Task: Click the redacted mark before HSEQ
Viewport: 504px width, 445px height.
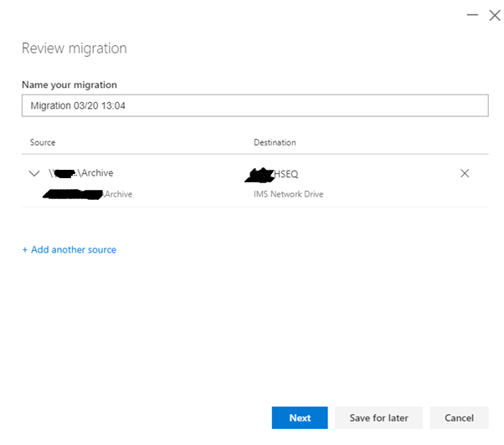Action: coord(260,174)
